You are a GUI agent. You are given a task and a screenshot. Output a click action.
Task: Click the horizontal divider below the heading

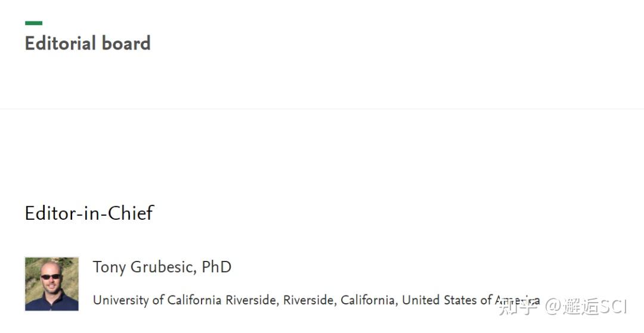click(x=322, y=109)
